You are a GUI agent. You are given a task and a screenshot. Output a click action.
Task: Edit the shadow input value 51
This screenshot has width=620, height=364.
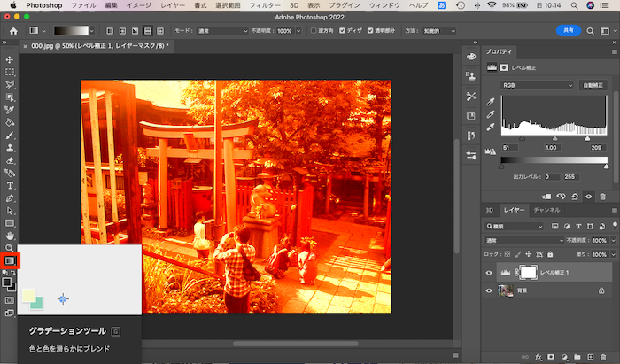pos(510,148)
